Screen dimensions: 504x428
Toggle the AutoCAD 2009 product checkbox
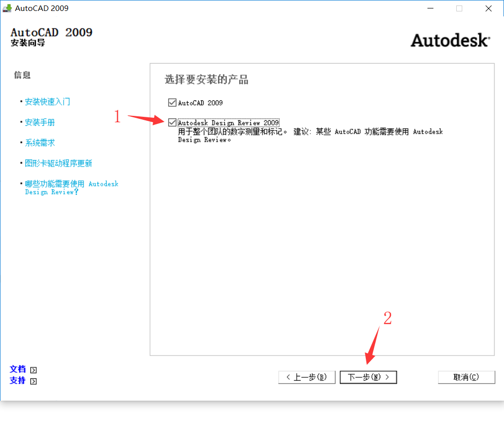[x=172, y=103]
